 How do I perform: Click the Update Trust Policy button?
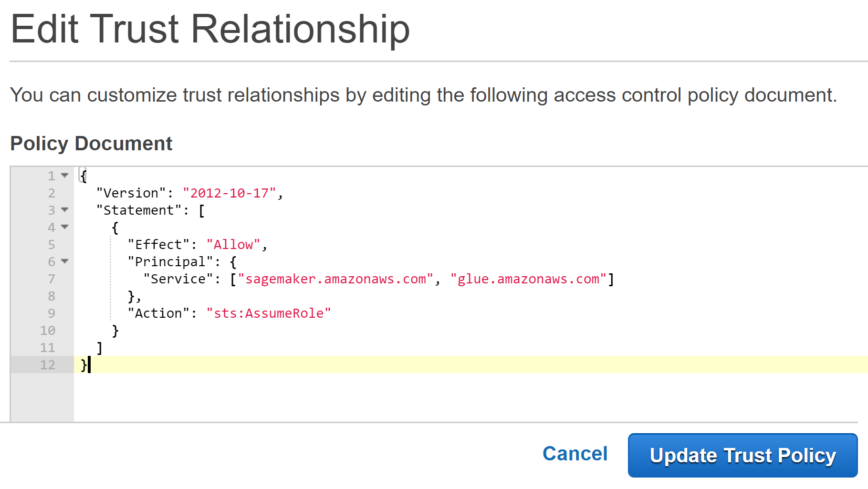point(743,455)
